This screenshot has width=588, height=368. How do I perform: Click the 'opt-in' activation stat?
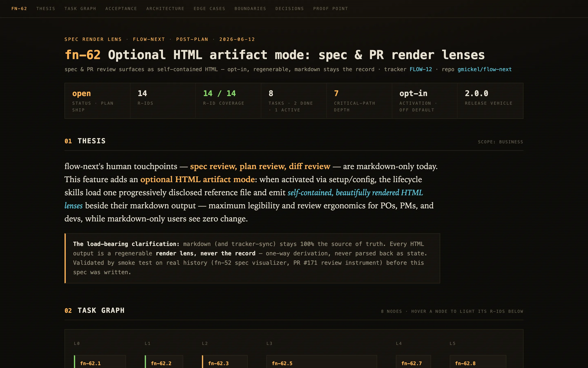click(x=425, y=101)
